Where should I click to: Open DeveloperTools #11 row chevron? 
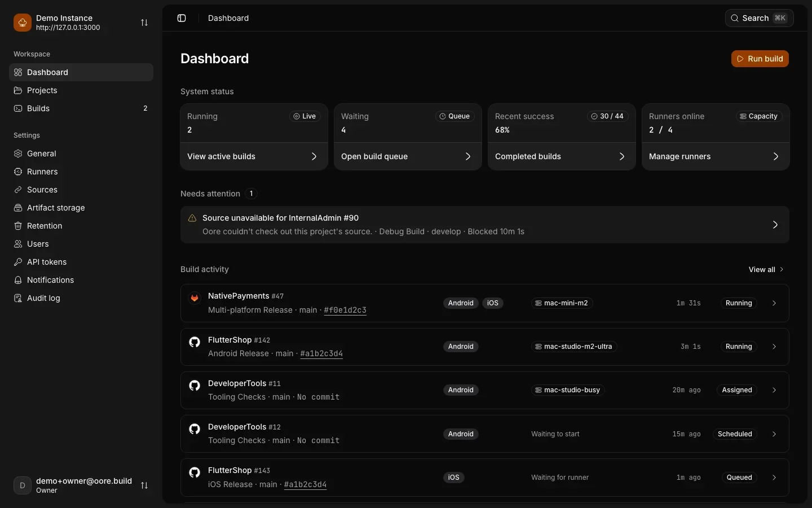click(774, 390)
